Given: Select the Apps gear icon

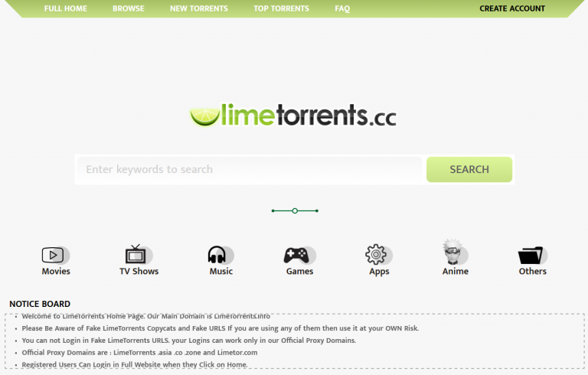Looking at the screenshot, I should click(x=376, y=255).
